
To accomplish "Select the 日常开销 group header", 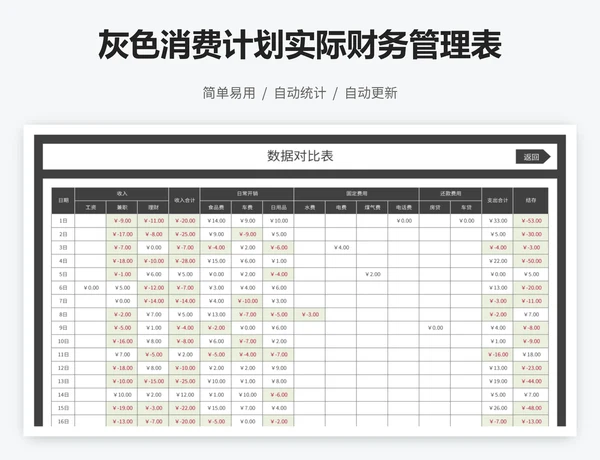I will coord(247,194).
